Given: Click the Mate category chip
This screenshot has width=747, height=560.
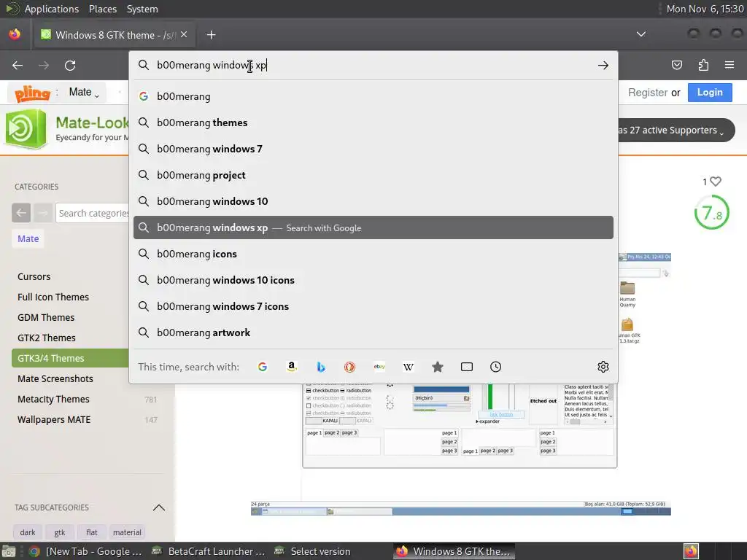Looking at the screenshot, I should [x=28, y=238].
